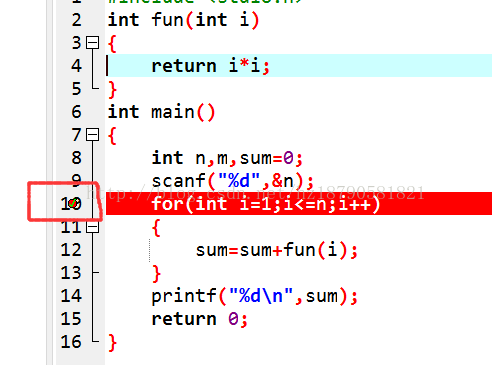Click the line number 13 in gutter
Image resolution: width=492 pixels, height=365 pixels.
[71, 273]
